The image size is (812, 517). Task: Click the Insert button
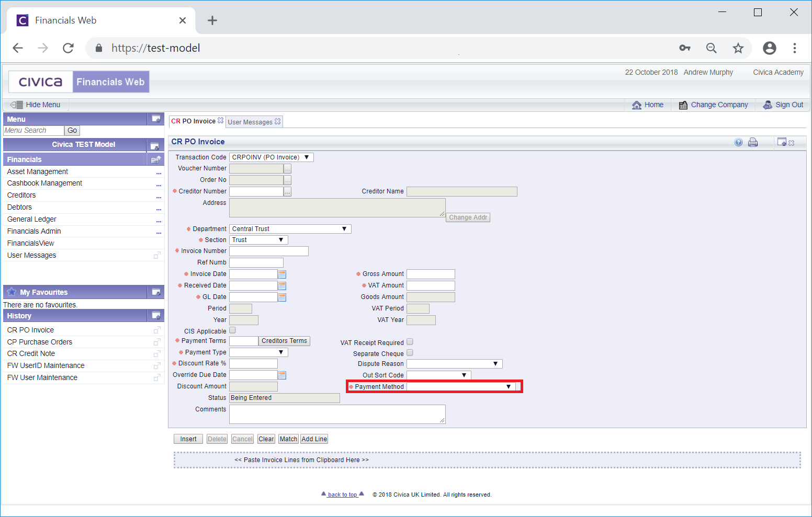pos(188,439)
